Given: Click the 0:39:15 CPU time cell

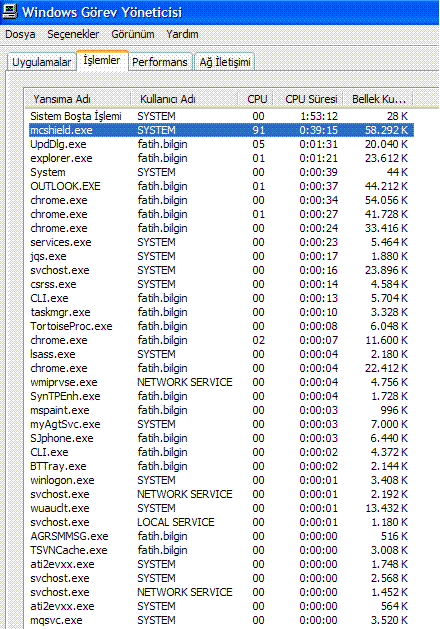Looking at the screenshot, I should pyautogui.click(x=318, y=130).
